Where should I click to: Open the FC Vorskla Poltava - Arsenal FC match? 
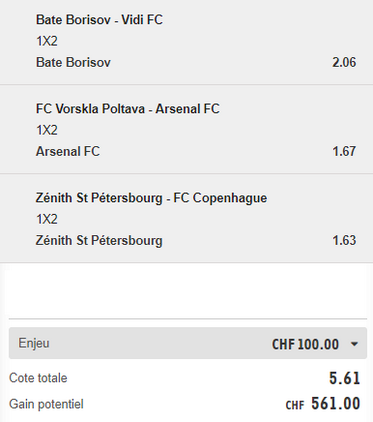pyautogui.click(x=128, y=109)
